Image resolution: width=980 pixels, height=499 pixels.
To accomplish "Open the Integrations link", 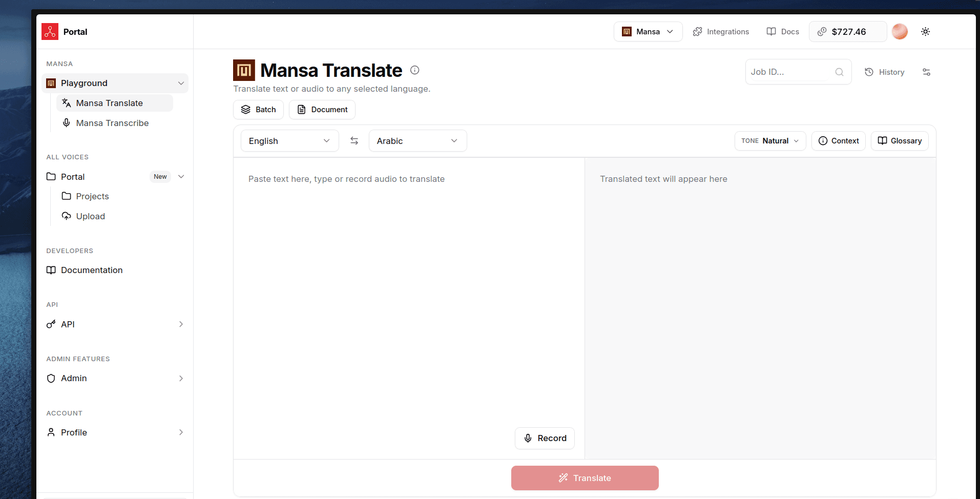I will (x=721, y=32).
